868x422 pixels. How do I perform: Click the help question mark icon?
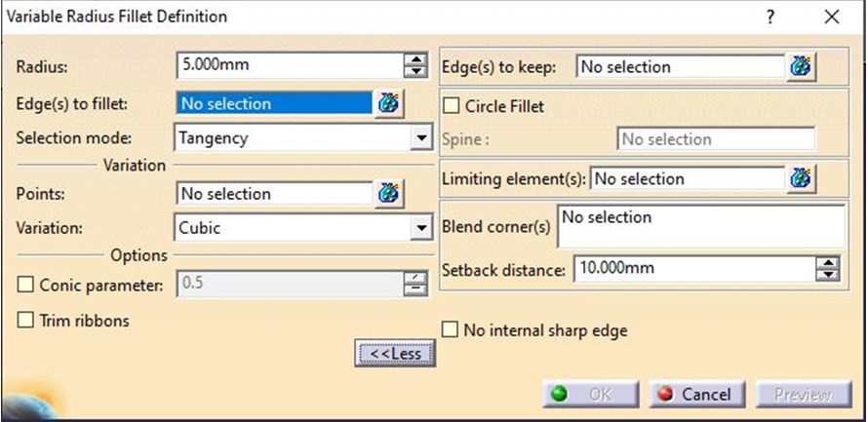770,18
